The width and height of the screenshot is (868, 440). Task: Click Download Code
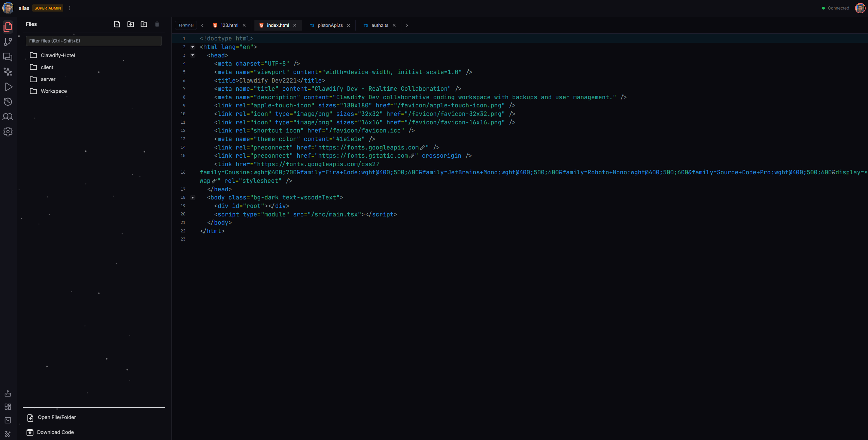[x=55, y=432]
